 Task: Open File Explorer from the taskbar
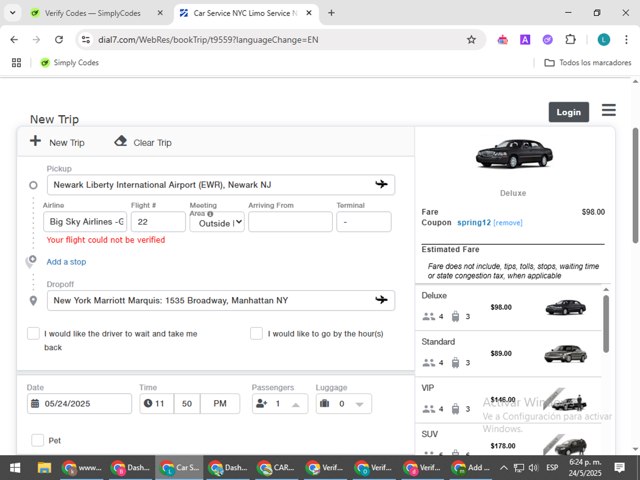click(44, 467)
